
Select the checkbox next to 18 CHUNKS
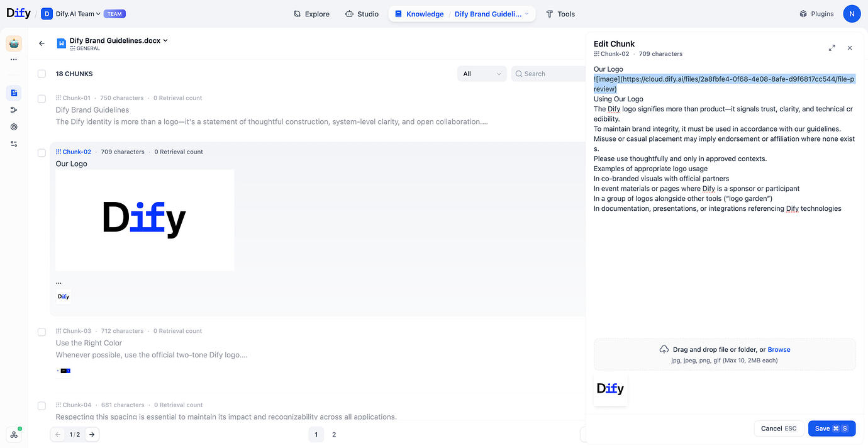pyautogui.click(x=42, y=74)
